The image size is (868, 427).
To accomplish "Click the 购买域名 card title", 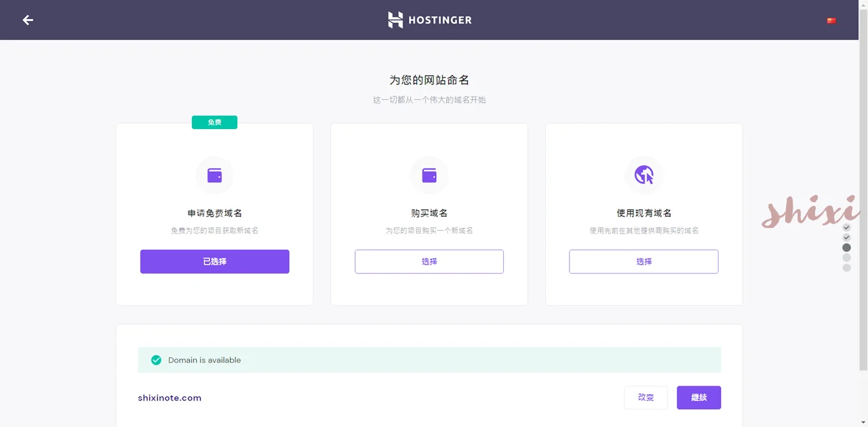I will (x=429, y=213).
